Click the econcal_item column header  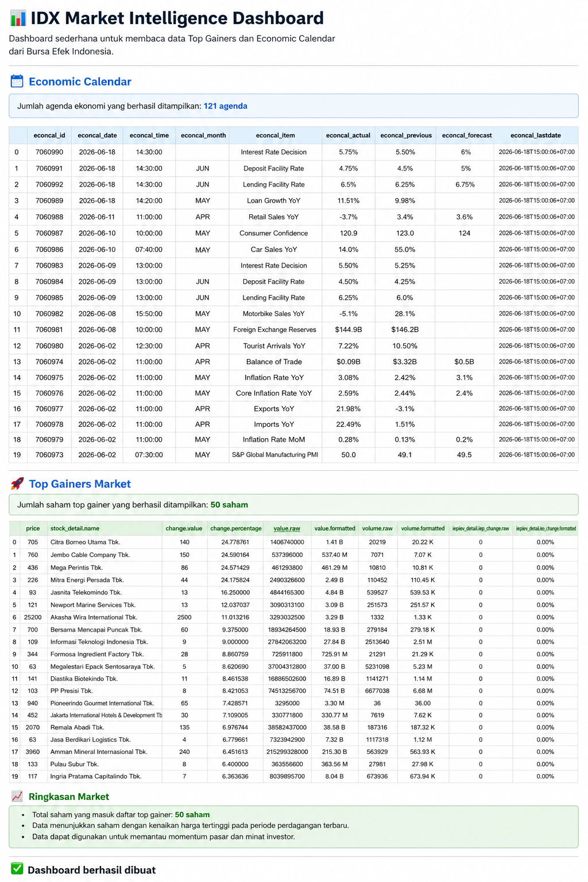point(276,136)
